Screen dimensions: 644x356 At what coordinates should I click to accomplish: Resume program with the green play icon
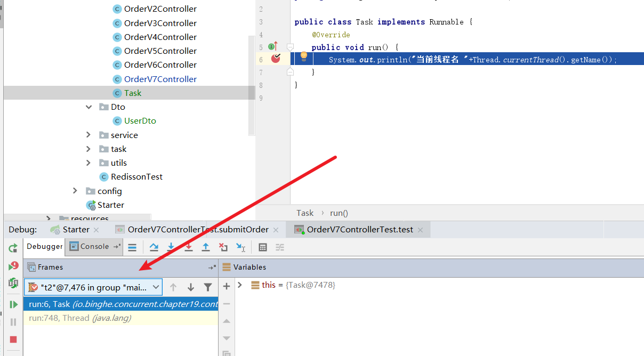13,304
